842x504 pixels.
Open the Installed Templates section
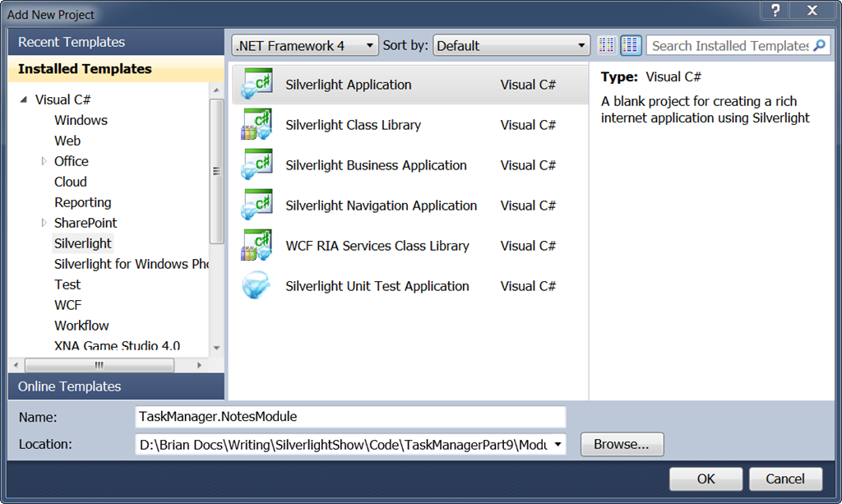point(116,69)
